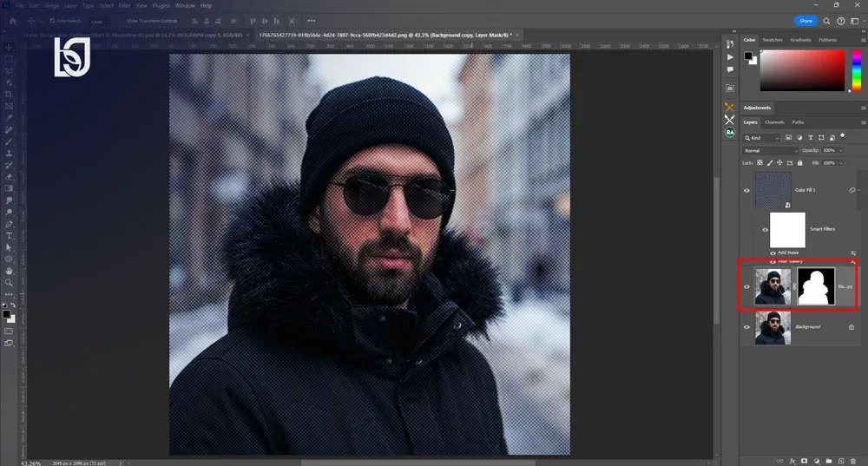Select the Eraser tool
Viewport: 868px width, 466px height.
click(9, 177)
